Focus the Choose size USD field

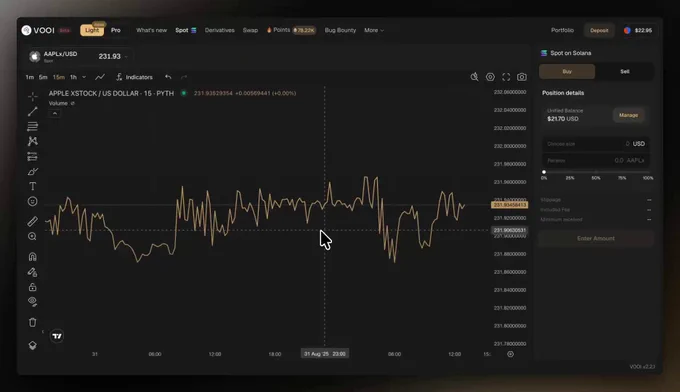(596, 144)
